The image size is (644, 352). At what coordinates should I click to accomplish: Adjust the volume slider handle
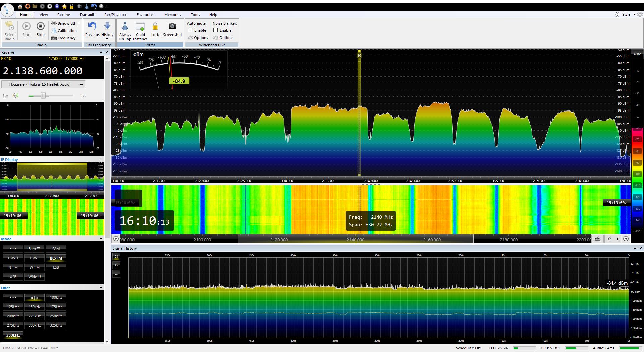tap(43, 96)
